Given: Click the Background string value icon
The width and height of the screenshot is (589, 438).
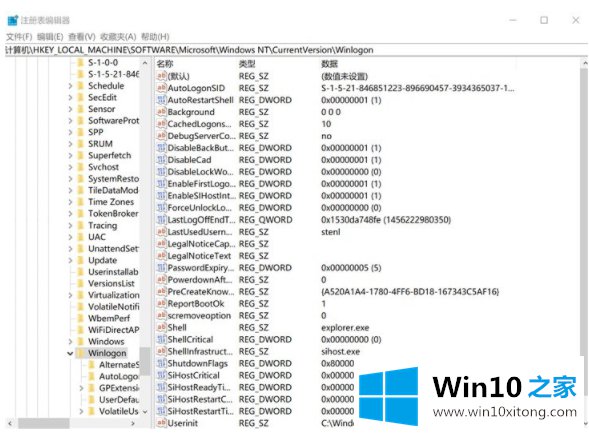Looking at the screenshot, I should tap(161, 112).
